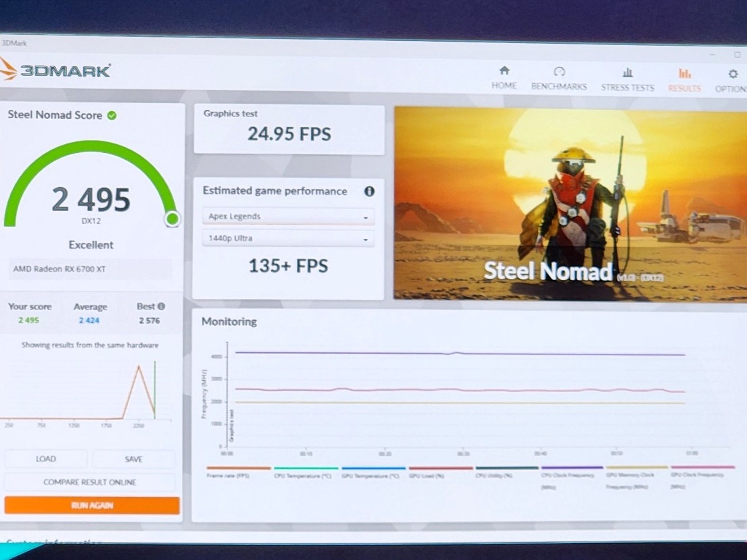Click the Steel Nomad benchmark image
This screenshot has height=560, width=747.
pos(570,204)
